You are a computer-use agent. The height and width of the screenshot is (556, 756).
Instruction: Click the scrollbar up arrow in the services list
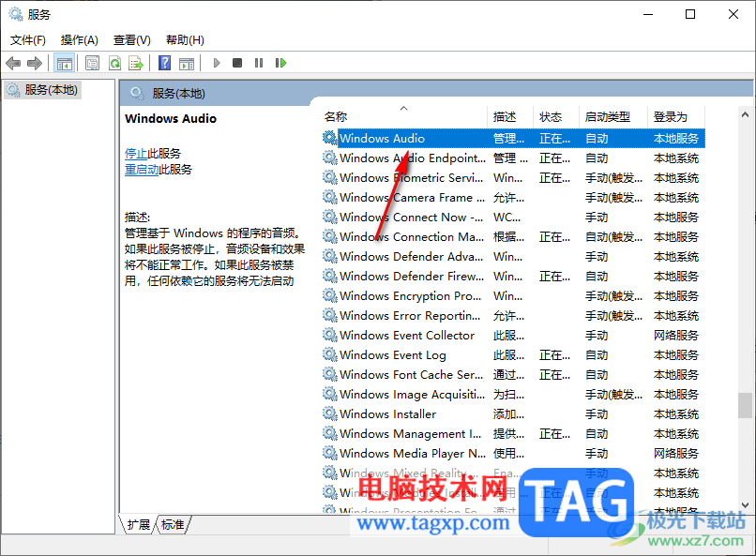click(745, 114)
